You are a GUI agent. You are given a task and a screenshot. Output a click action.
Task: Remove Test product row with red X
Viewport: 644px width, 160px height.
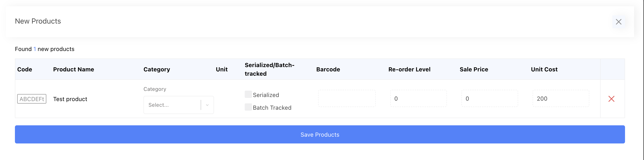point(611,99)
